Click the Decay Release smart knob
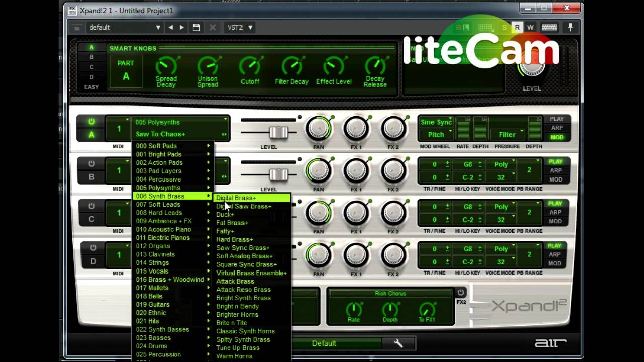This screenshot has height=362, width=644. point(375,66)
